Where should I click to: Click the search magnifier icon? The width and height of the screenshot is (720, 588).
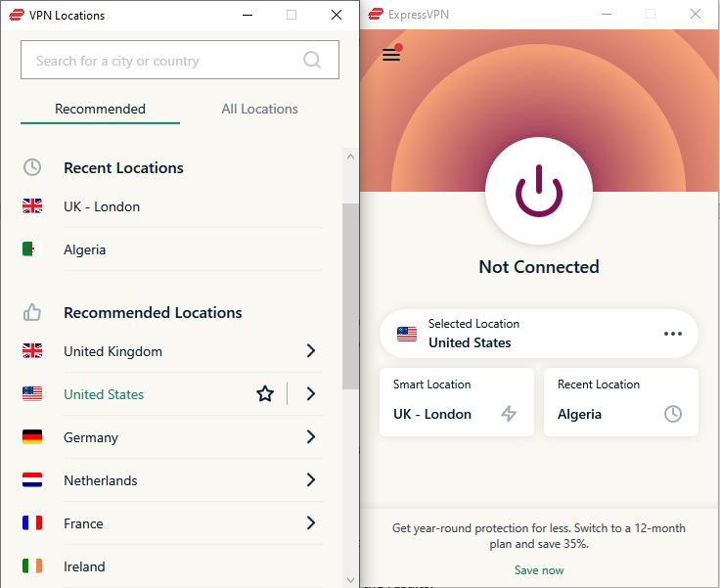click(x=312, y=60)
